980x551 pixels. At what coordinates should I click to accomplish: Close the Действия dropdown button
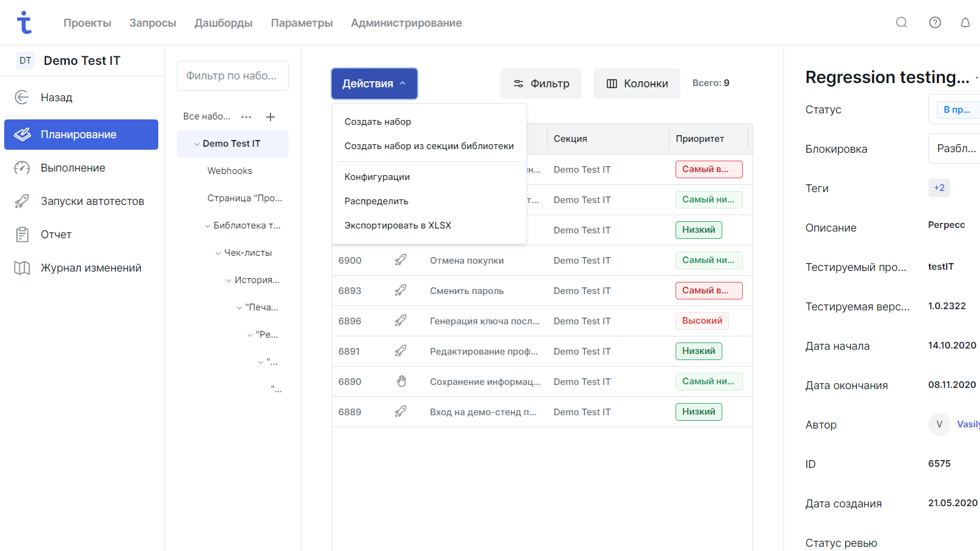[x=374, y=84]
